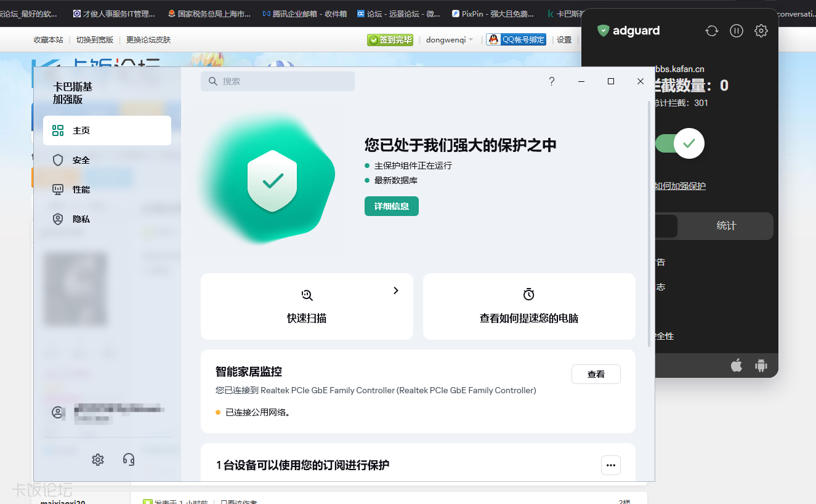
Task: Open subscription options via the ellipsis button
Action: coord(610,465)
